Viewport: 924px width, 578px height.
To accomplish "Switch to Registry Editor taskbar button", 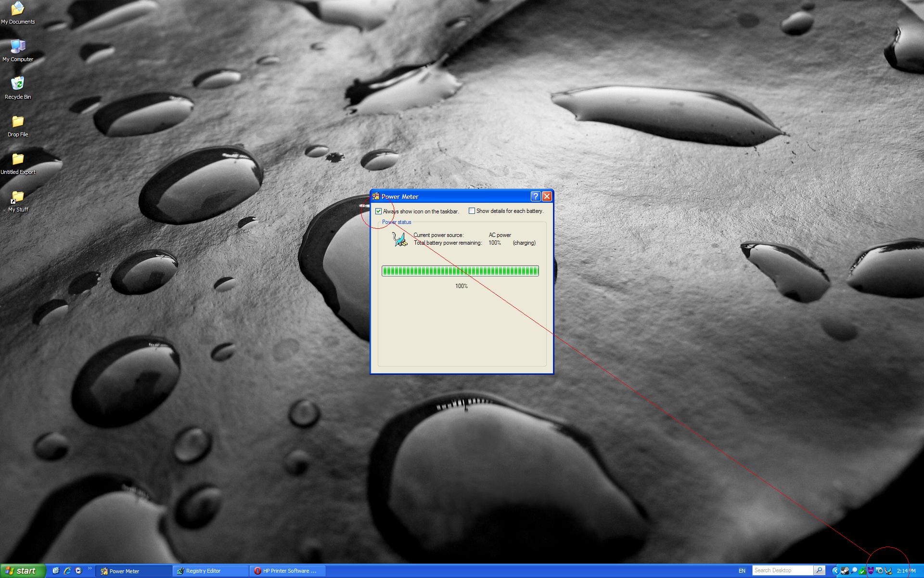I will click(x=210, y=571).
